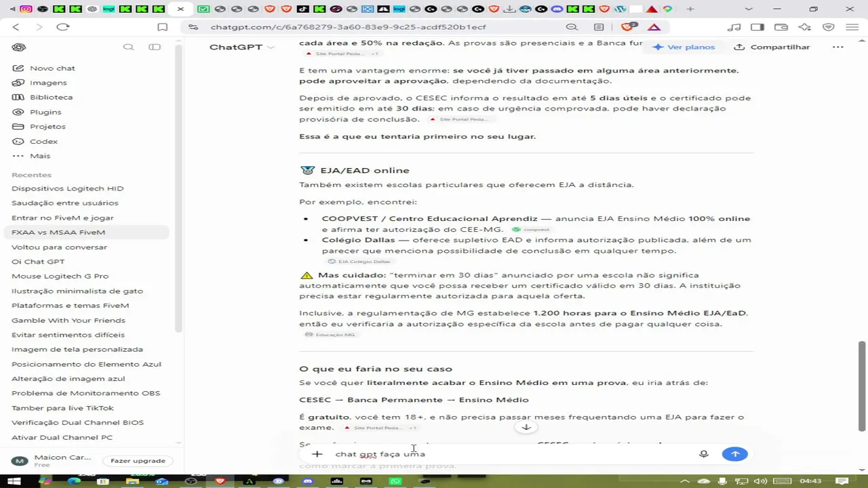The height and width of the screenshot is (488, 868).
Task: Reload the current page
Action: coord(63,27)
